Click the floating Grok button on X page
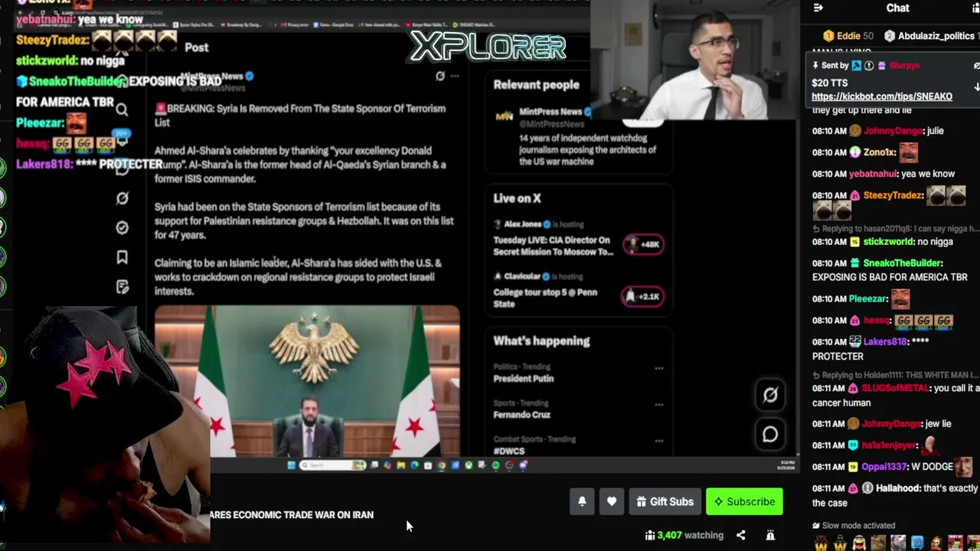 pyautogui.click(x=770, y=394)
